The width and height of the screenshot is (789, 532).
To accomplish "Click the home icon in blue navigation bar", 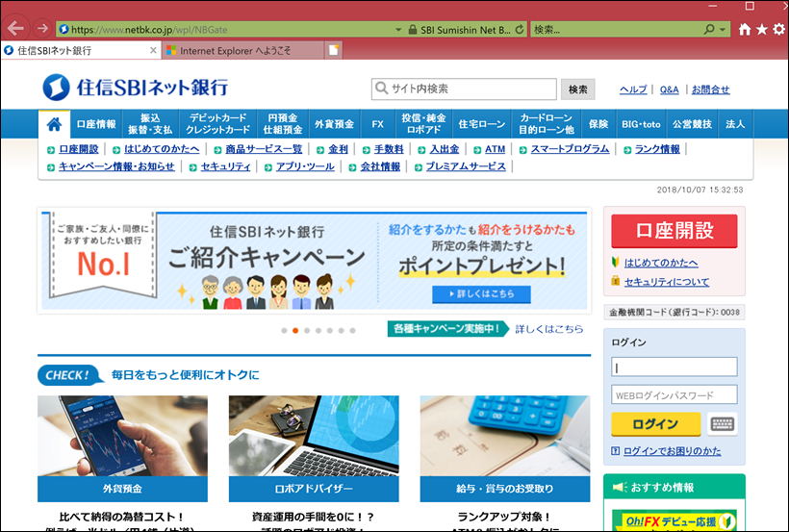I will tap(54, 124).
